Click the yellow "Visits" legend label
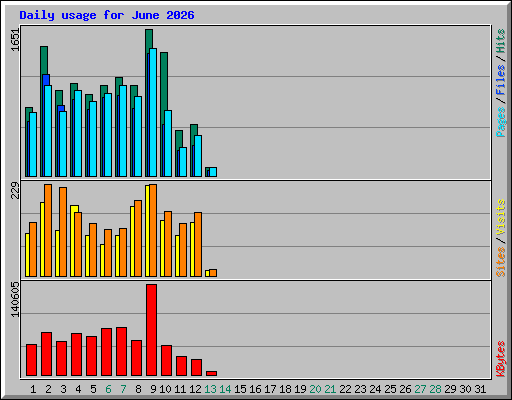The height and width of the screenshot is (400, 512). coord(501,218)
